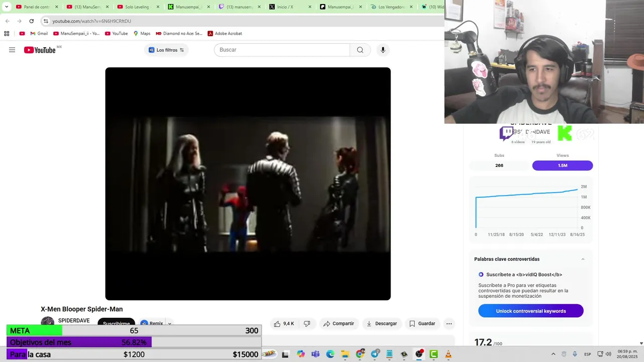
Task: Select the Views 1.5M chart pill
Action: 562,165
